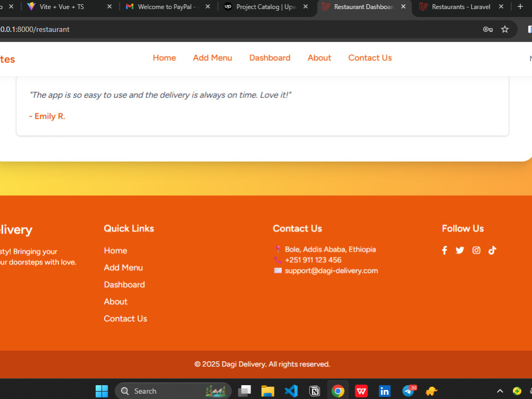The height and width of the screenshot is (399, 532).
Task: Click the location pin icon in Contact Us
Action: coord(278,250)
